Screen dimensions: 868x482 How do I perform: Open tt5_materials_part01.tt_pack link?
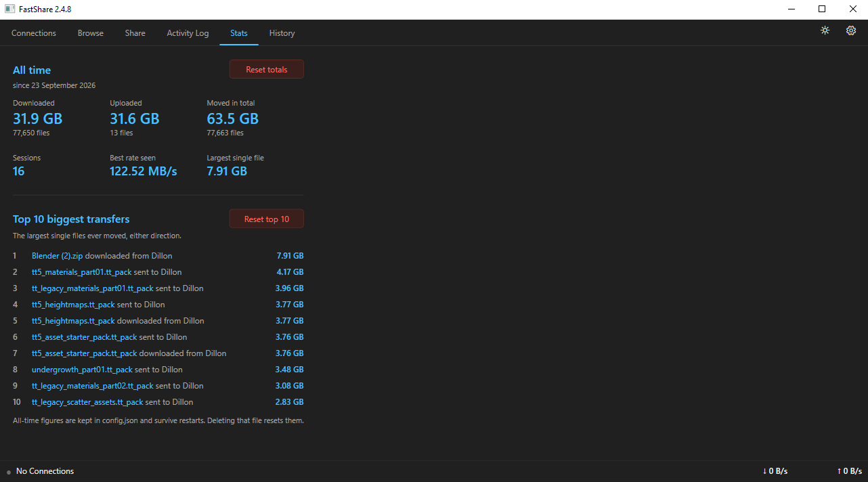pyautogui.click(x=82, y=272)
